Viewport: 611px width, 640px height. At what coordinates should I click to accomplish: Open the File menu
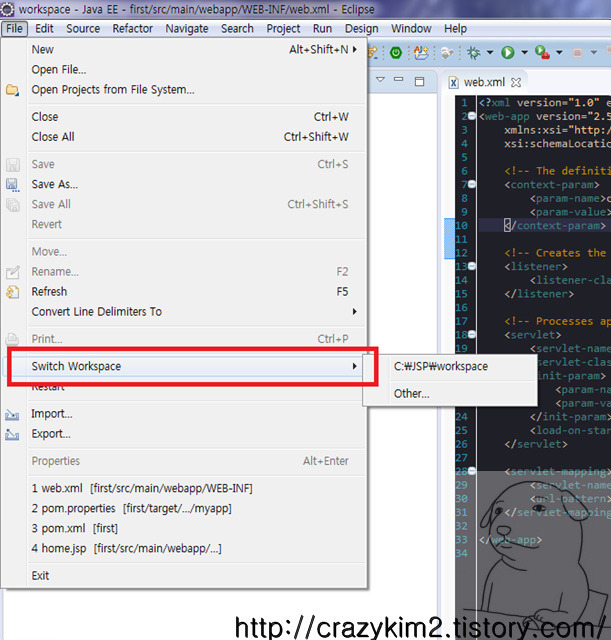click(x=14, y=29)
